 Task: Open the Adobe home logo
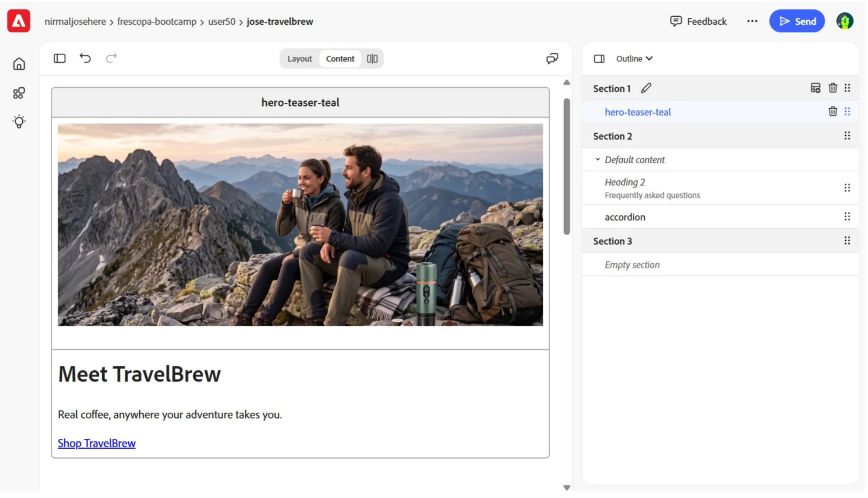point(19,21)
